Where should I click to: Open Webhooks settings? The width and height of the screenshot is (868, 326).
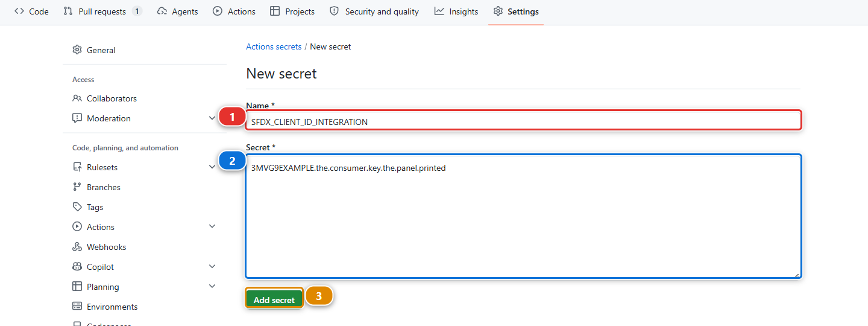tap(145, 247)
